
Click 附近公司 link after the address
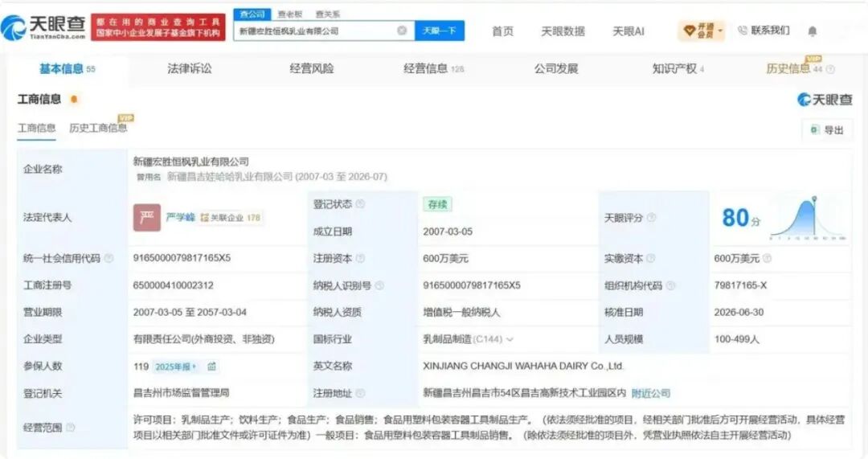coord(651,393)
